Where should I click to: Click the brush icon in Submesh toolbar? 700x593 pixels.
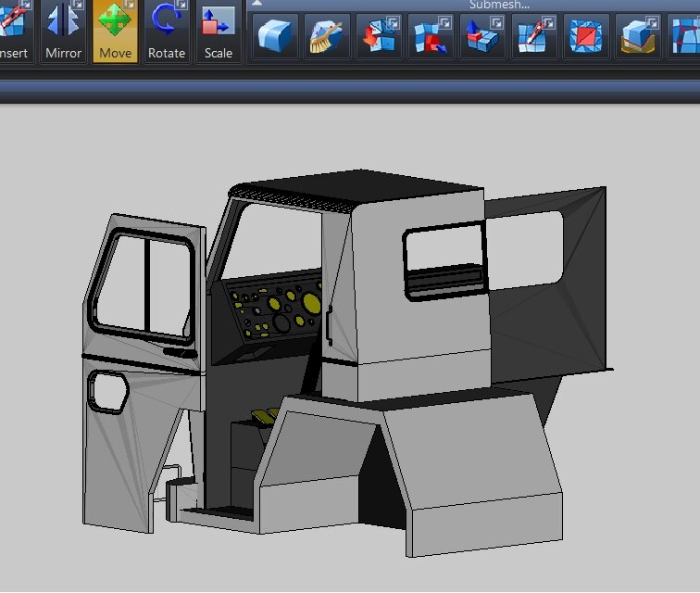tap(328, 37)
